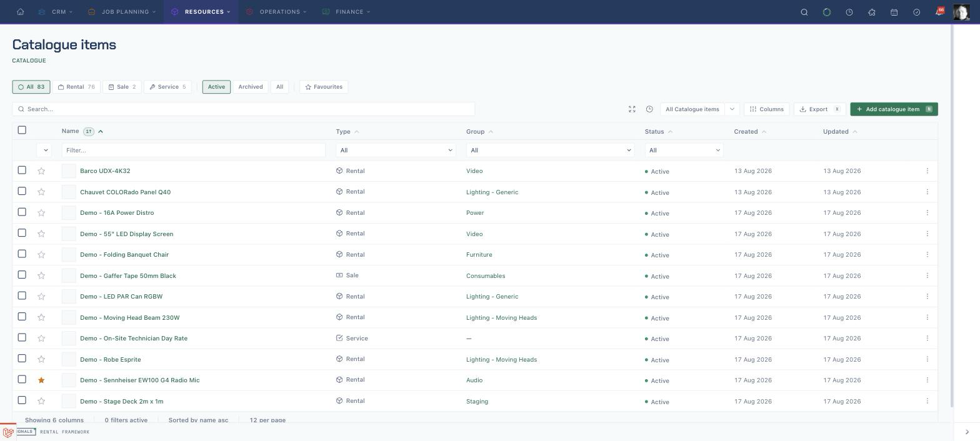Open the calendar icon in top bar
The image size is (980, 441).
(894, 12)
